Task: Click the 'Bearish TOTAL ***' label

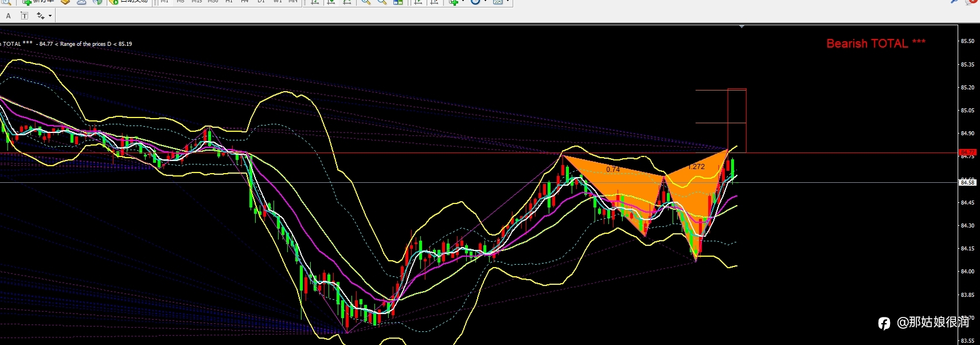Action: click(876, 44)
